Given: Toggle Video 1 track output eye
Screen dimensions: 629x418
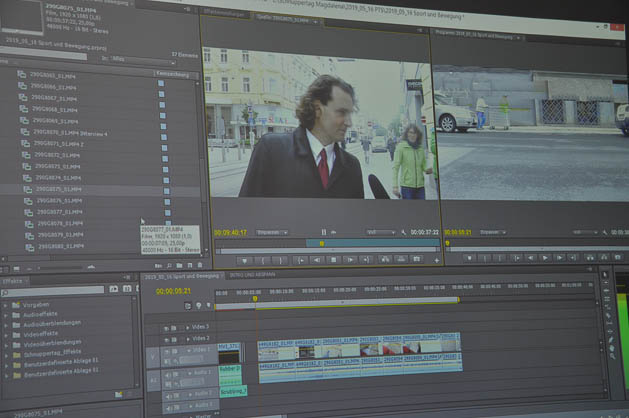Looking at the screenshot, I should 167,351.
